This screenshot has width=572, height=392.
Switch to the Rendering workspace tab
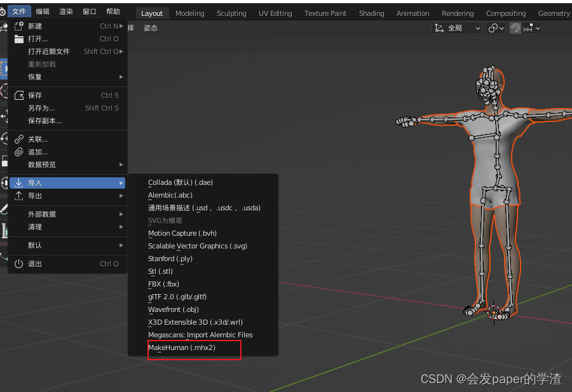point(458,13)
